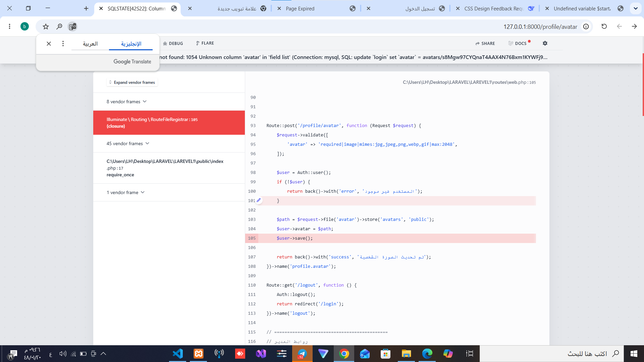The image size is (644, 362).
Task: Click the right-pointing arrow navigation button
Action: tap(634, 26)
